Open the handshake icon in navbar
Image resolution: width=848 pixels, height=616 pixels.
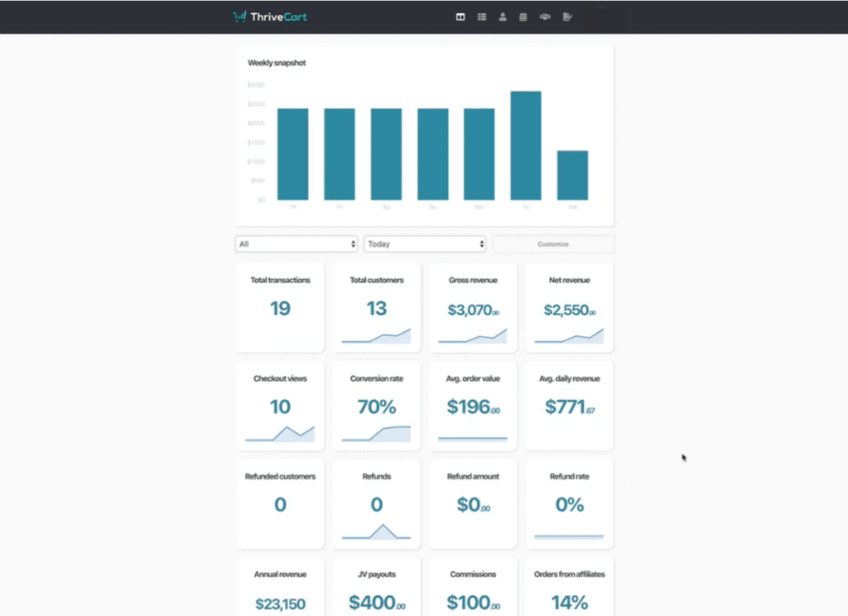click(x=545, y=17)
